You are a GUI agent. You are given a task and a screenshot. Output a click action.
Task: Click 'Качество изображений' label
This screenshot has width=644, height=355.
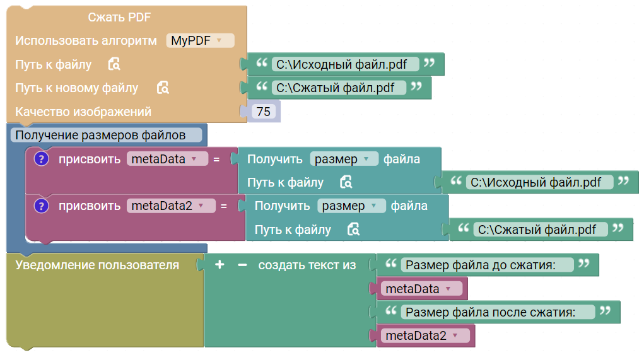[x=83, y=111]
